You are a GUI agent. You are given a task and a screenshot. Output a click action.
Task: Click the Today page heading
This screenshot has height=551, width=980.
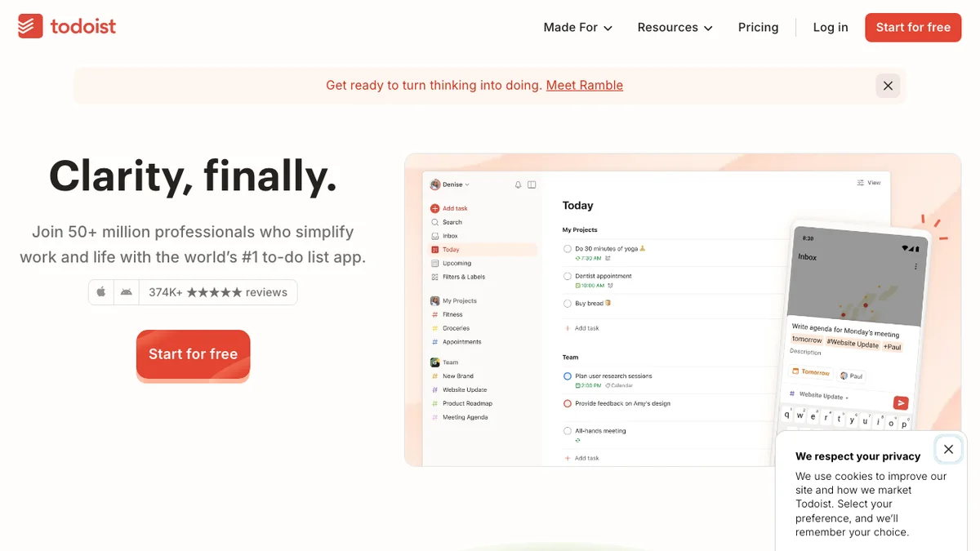578,206
